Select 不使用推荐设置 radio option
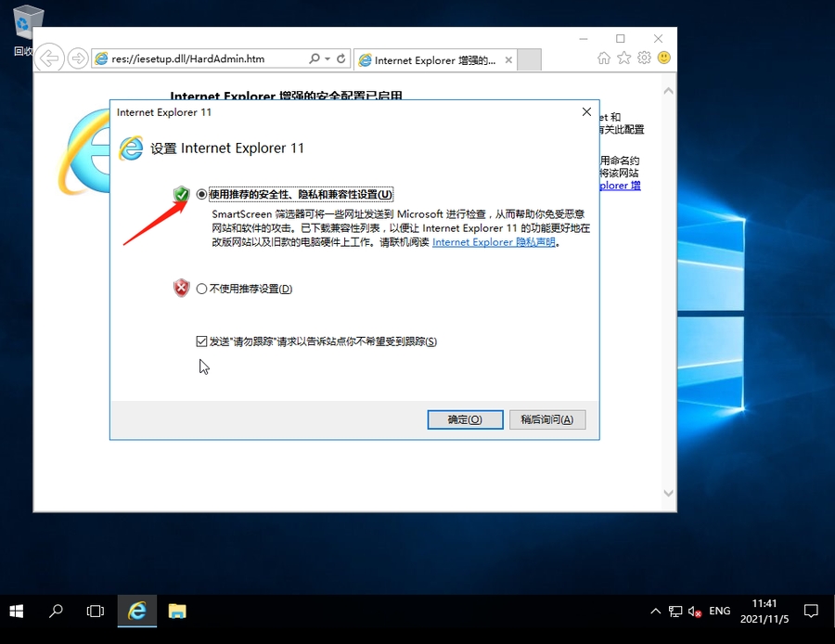 (202, 289)
